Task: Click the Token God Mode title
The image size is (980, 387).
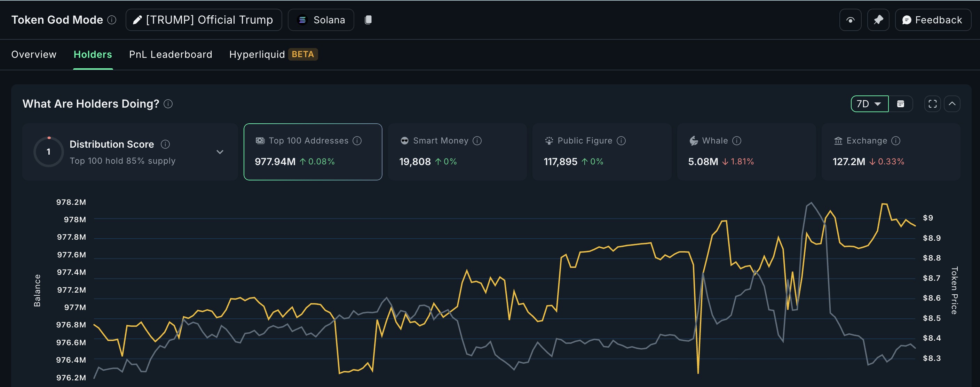Action: [x=57, y=20]
